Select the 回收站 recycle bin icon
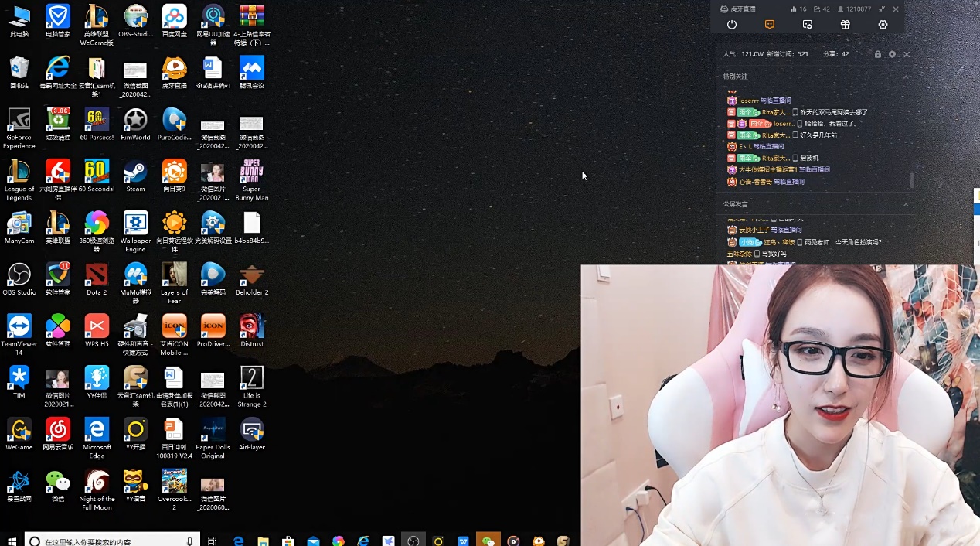This screenshot has height=546, width=980. [19, 73]
